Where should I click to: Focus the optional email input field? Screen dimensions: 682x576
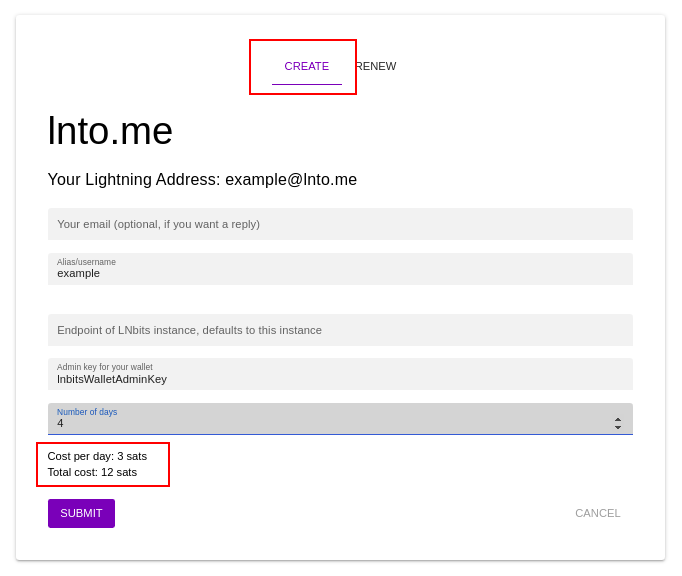click(340, 224)
